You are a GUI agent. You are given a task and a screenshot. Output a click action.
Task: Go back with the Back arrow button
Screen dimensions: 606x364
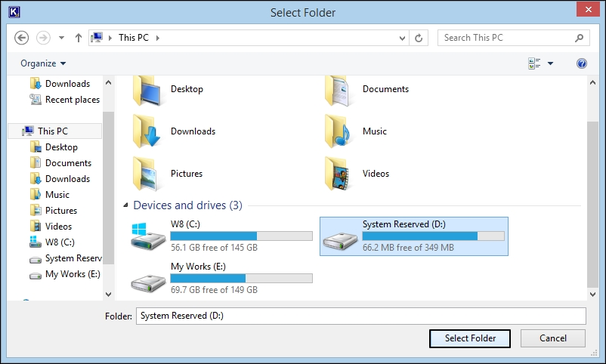pos(22,38)
